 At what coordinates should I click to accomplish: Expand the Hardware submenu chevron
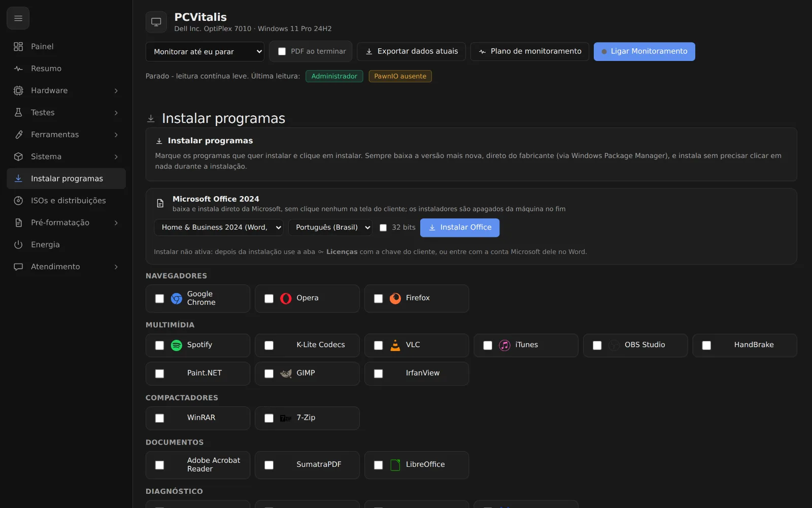(x=116, y=90)
